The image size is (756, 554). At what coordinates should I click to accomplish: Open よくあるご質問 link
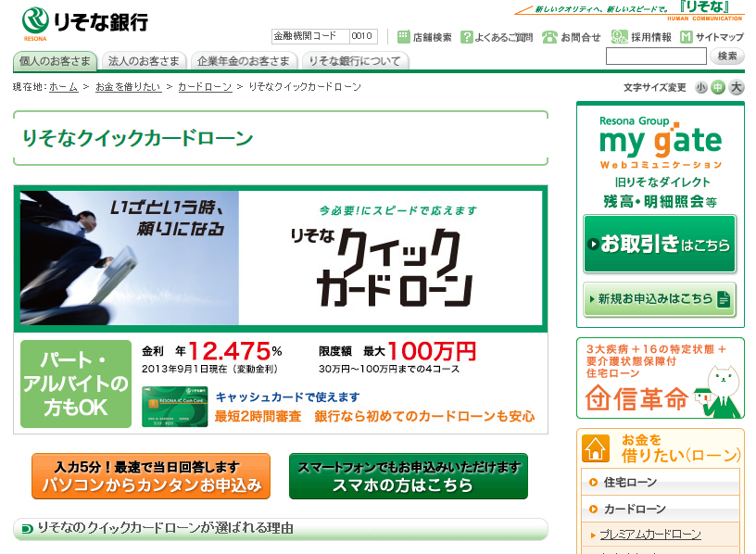tap(503, 37)
